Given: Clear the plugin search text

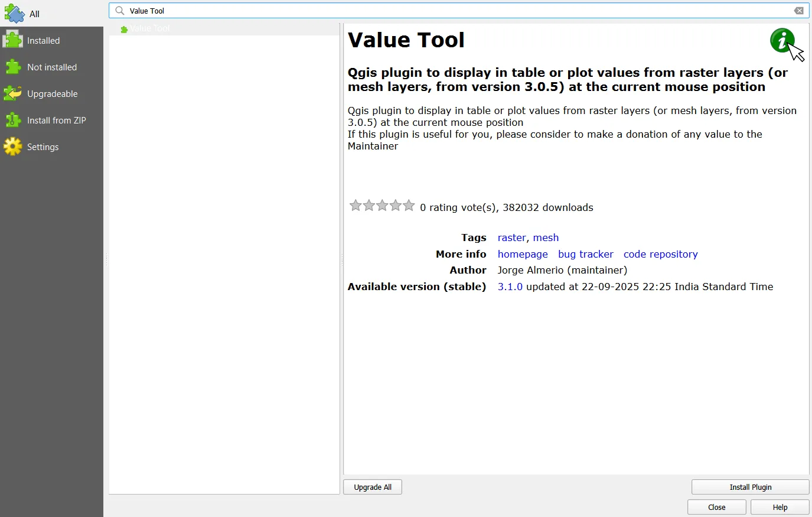Looking at the screenshot, I should tap(798, 11).
